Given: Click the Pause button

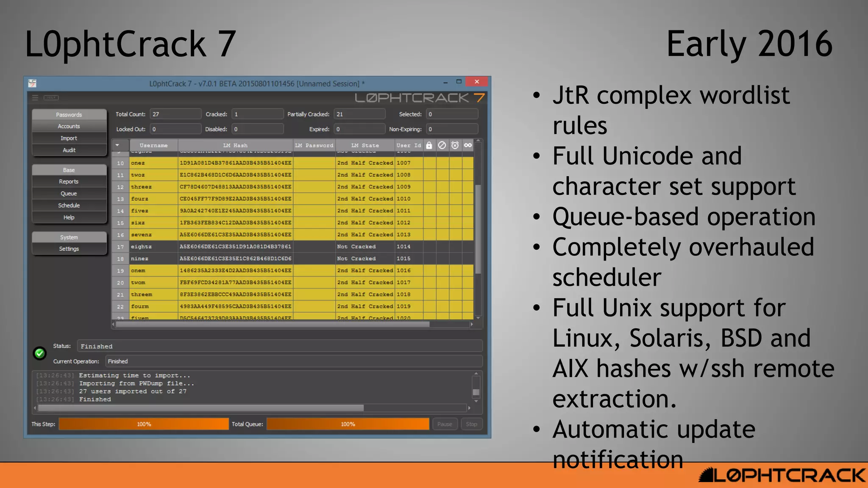Looking at the screenshot, I should coord(445,424).
